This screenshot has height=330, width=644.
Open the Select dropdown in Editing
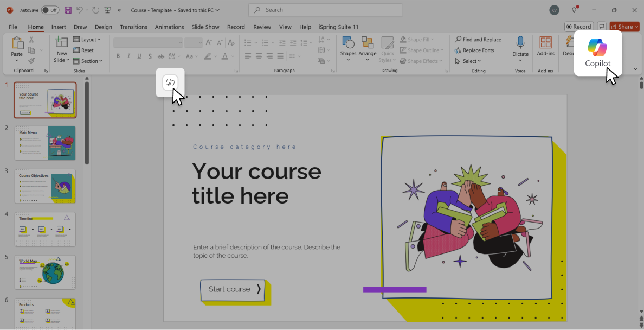click(x=468, y=61)
